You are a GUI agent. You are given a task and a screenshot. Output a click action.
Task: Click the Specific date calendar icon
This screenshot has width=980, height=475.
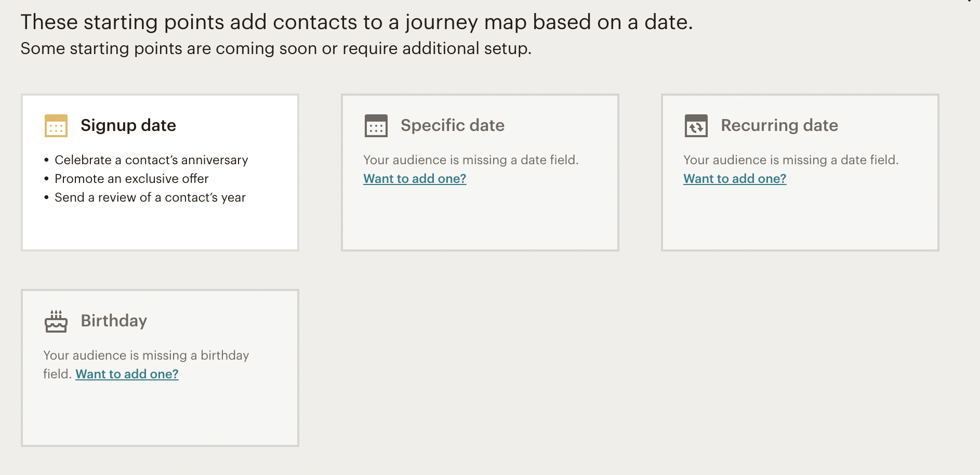coord(376,126)
